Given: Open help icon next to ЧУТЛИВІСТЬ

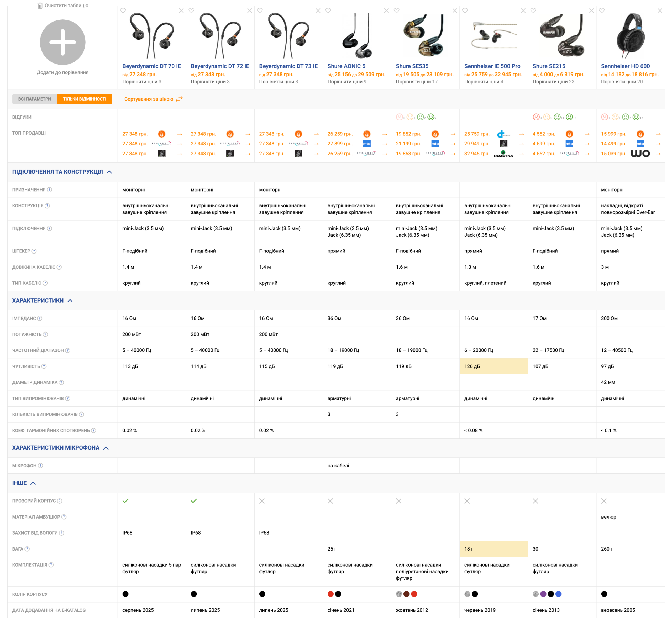Looking at the screenshot, I should tap(44, 366).
